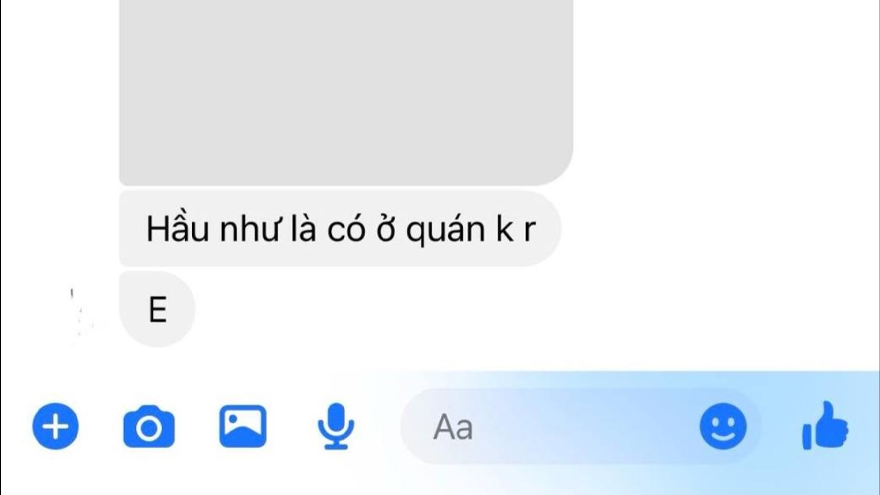Open more actions with the plus icon
The height and width of the screenshot is (495, 880).
[56, 426]
